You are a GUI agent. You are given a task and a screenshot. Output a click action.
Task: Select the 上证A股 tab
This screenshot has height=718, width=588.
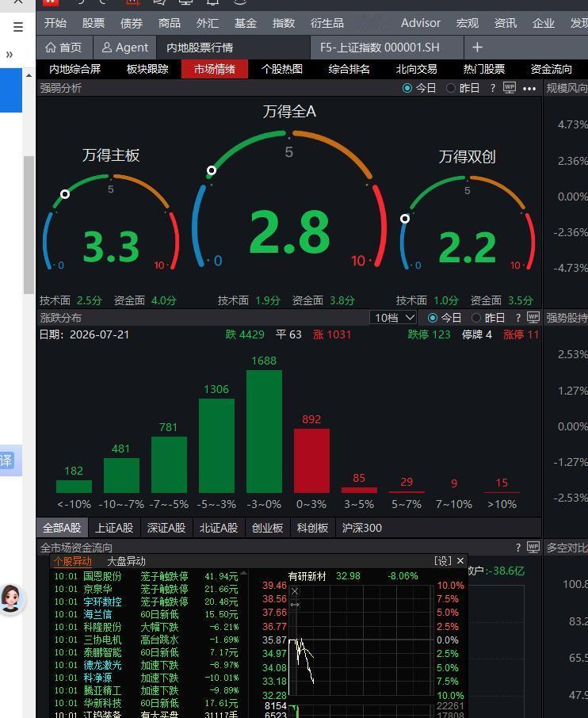tap(114, 528)
